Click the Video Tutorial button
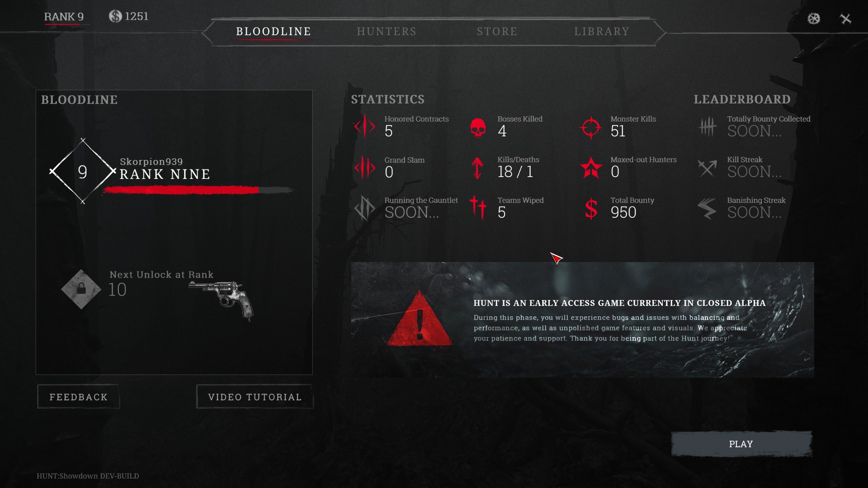 pos(255,396)
